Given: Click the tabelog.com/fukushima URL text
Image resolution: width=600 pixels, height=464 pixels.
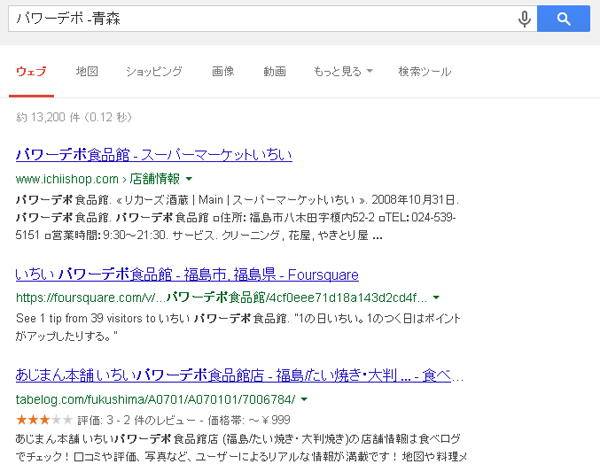Looking at the screenshot, I should (x=155, y=399).
